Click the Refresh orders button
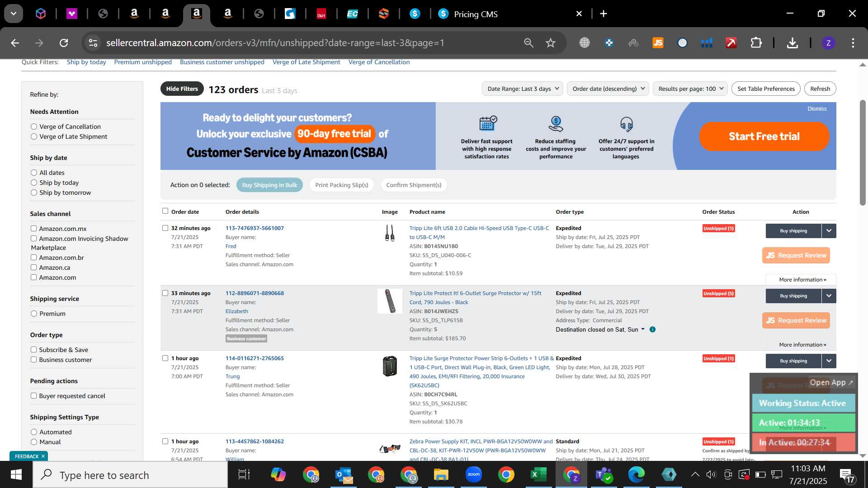The image size is (868, 488). (820, 89)
